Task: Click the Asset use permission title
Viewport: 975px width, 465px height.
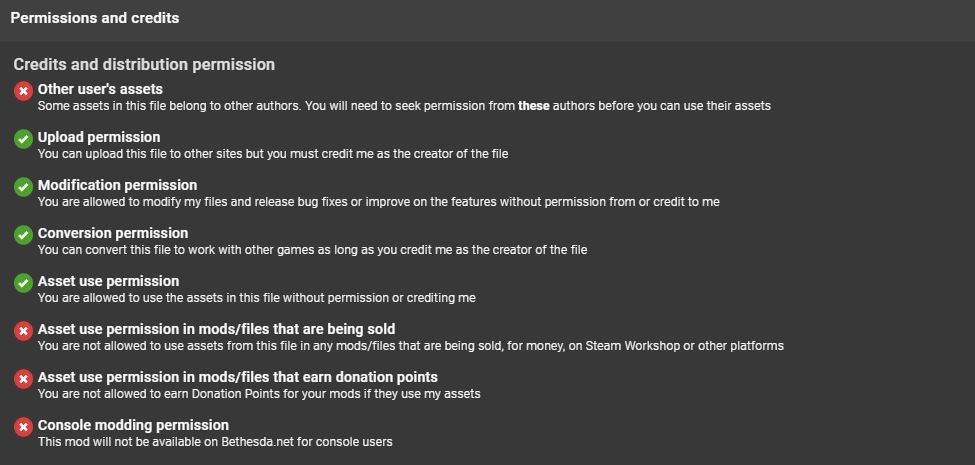Action: click(x=108, y=281)
